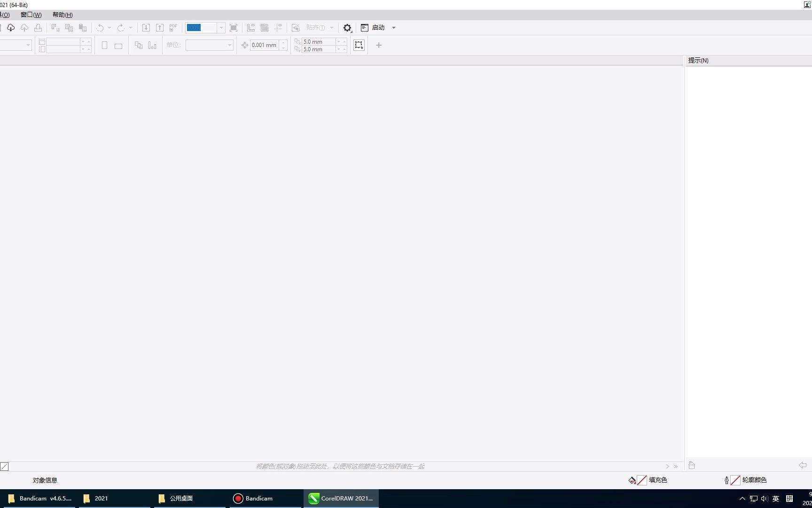Click the outline color none swatch

735,480
